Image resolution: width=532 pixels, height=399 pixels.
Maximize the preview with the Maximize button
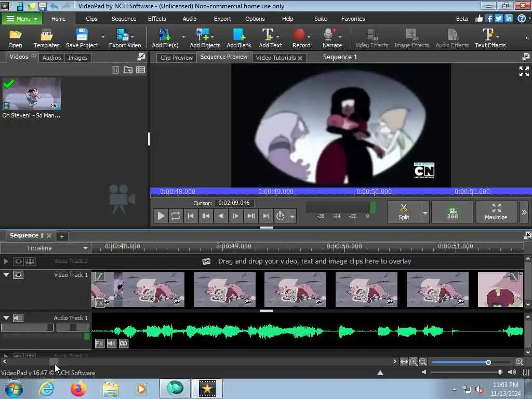pyautogui.click(x=496, y=212)
